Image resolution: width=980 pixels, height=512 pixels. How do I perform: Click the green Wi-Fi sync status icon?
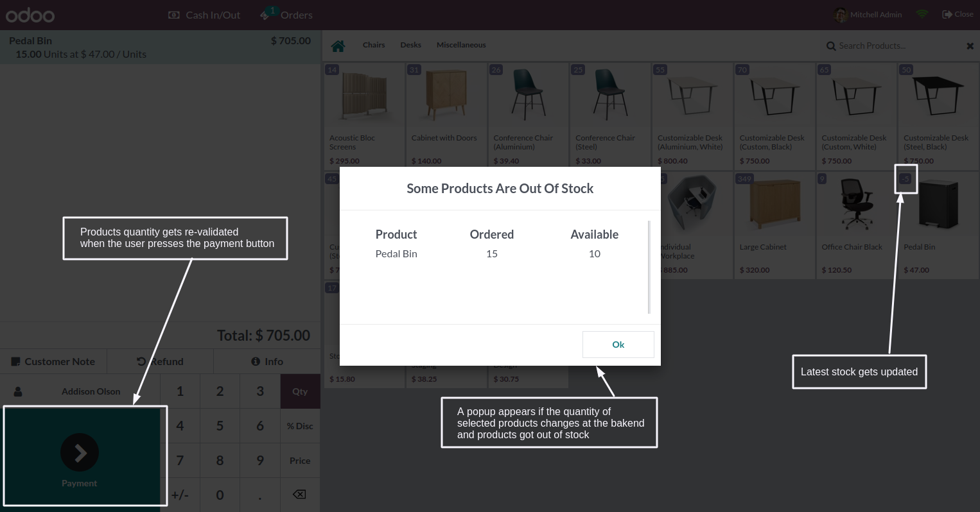click(922, 14)
